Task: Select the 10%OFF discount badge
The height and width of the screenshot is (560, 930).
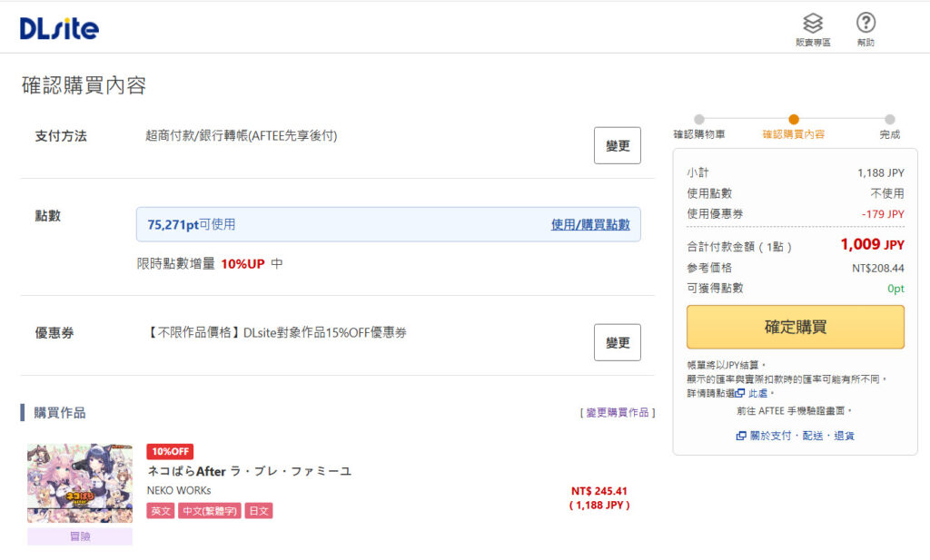Action: (170, 451)
